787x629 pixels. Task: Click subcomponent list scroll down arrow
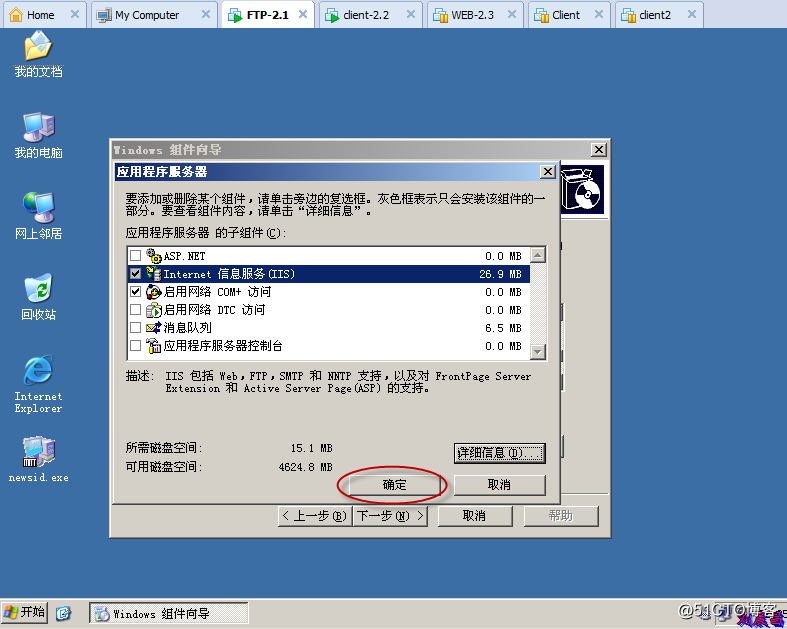[x=538, y=352]
